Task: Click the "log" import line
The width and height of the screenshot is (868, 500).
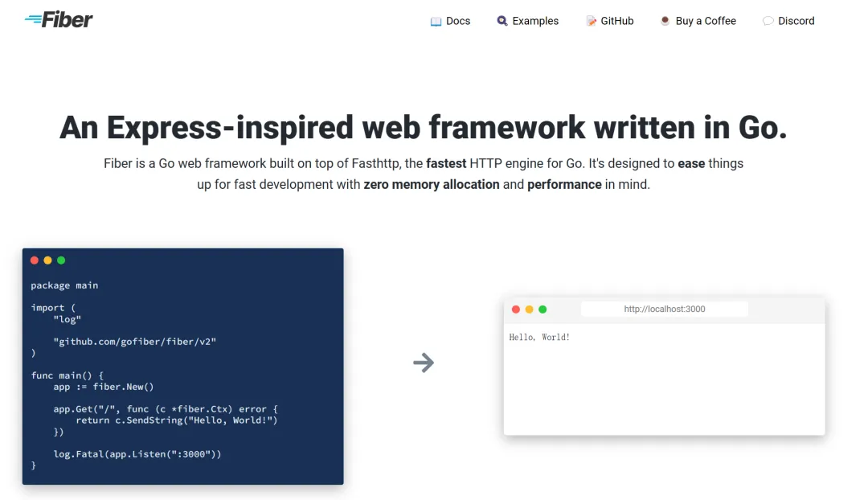Action: (x=67, y=319)
